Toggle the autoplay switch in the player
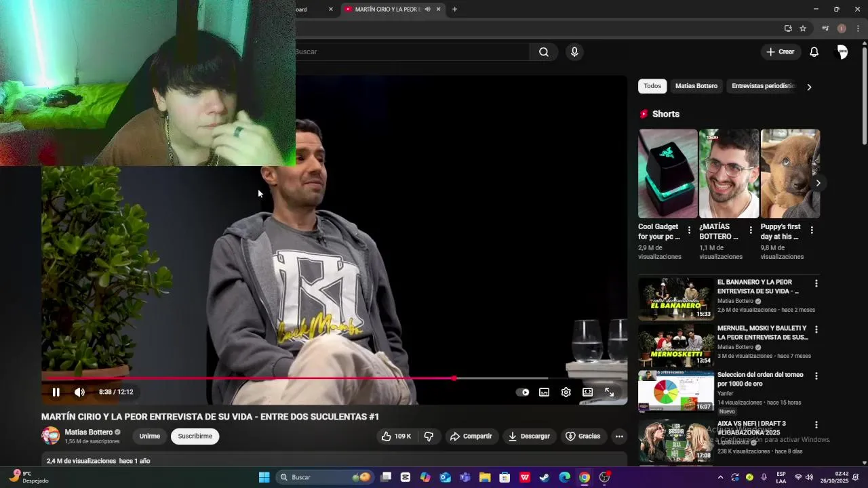 point(522,392)
